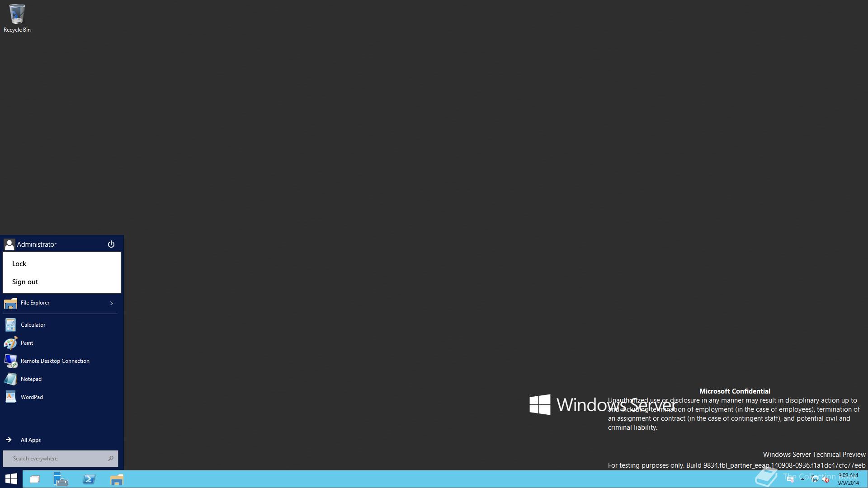This screenshot has height=488, width=868.
Task: Open the power options button
Action: pyautogui.click(x=111, y=244)
